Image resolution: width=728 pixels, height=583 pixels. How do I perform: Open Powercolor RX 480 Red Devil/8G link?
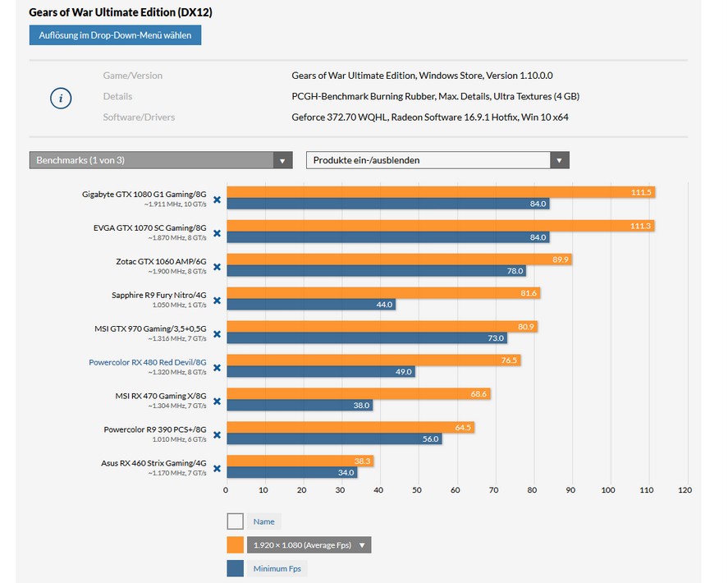tap(148, 362)
